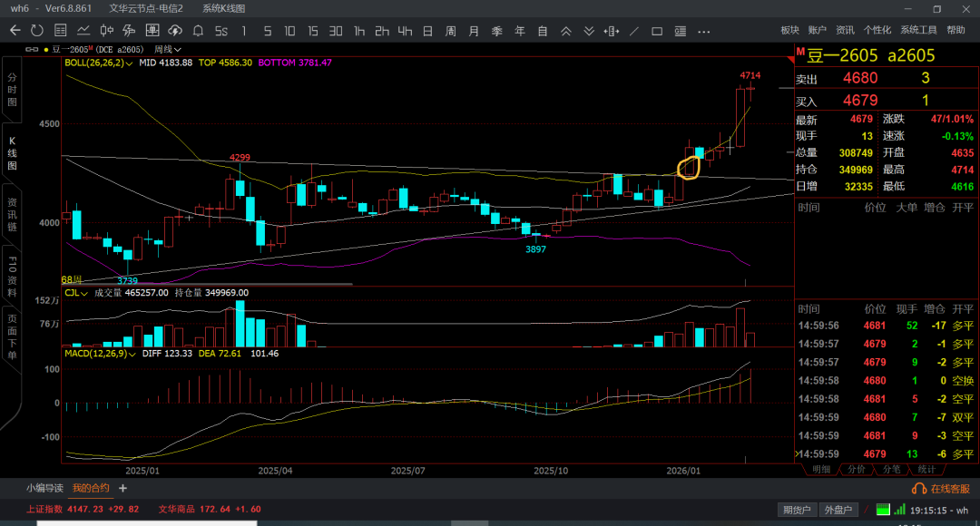Click the bell alert icon
This screenshot has height=526, width=980.
[x=197, y=31]
